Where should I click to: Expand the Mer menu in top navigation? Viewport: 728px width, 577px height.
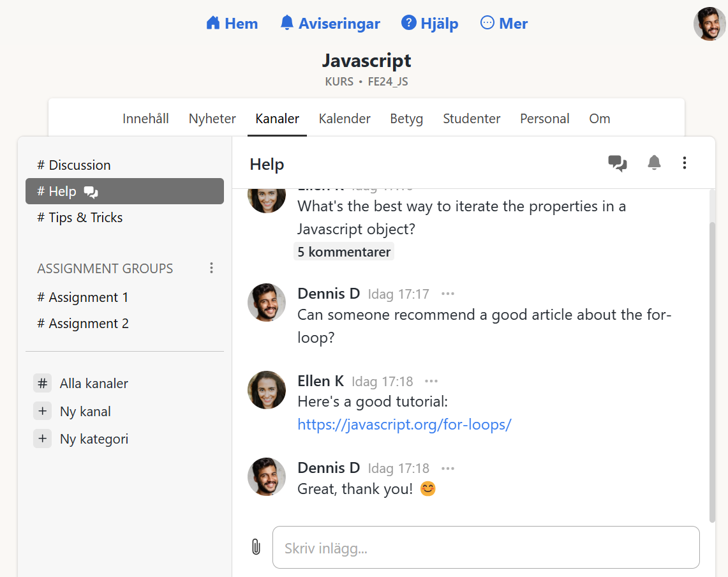click(504, 24)
